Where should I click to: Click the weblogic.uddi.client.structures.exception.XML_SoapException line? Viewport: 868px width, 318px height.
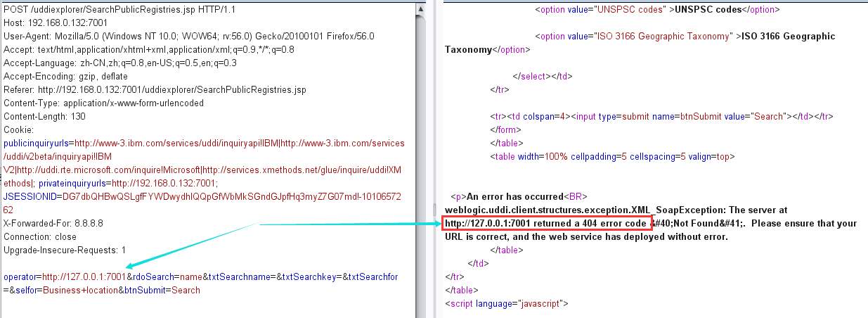616,210
